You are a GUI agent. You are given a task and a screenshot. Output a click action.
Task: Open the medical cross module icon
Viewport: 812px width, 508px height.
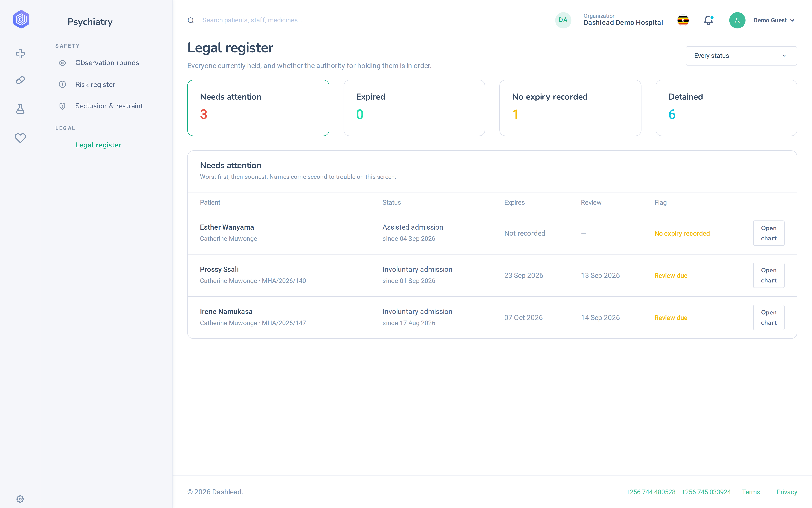pyautogui.click(x=20, y=54)
